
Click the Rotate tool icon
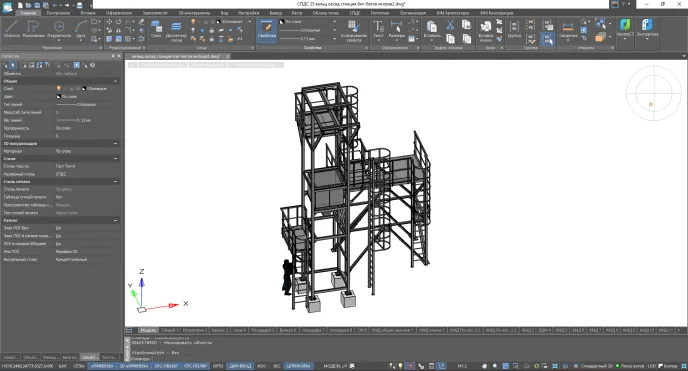(118, 21)
